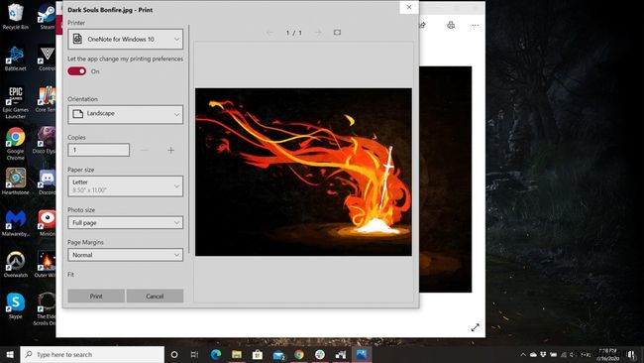
Task: Click the Photos app icon on the taskbar
Action: 362,354
